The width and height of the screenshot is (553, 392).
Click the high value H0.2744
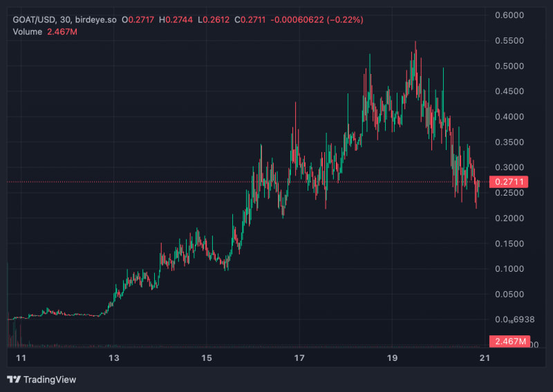[x=176, y=20]
